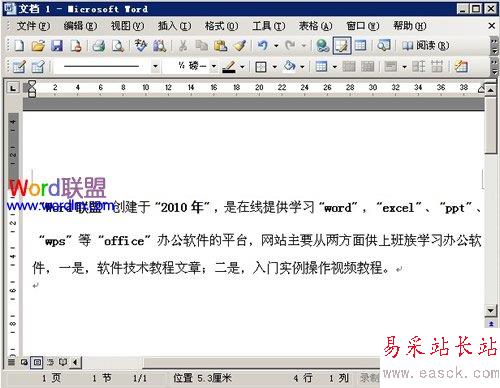Click the Research binoculars icon
Image resolution: width=500 pixels, height=388 pixels.
click(x=160, y=46)
